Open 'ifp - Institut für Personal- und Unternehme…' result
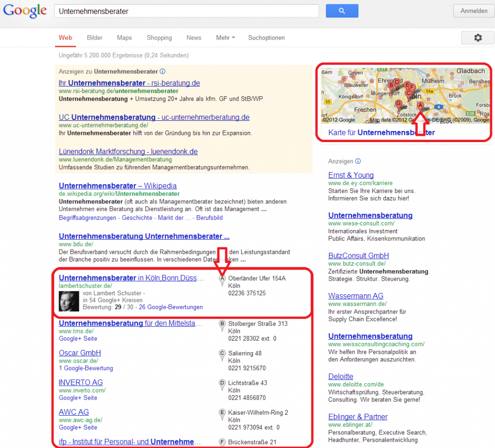495x448 pixels. (130, 442)
